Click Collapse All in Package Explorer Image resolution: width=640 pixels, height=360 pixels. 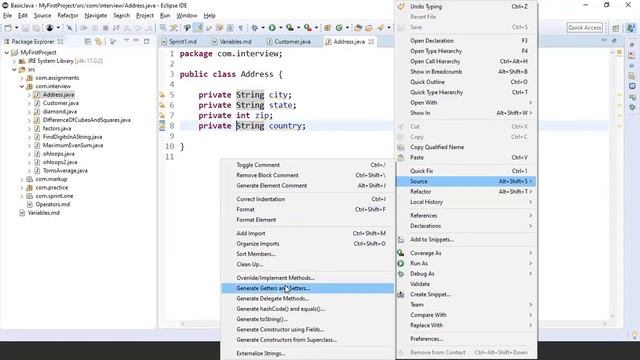[87, 41]
